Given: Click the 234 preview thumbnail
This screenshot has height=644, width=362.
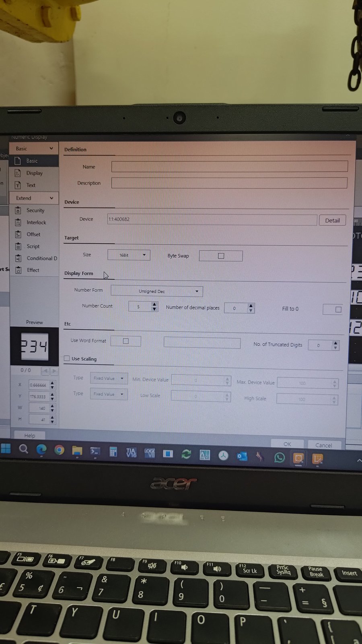Looking at the screenshot, I should point(34,346).
